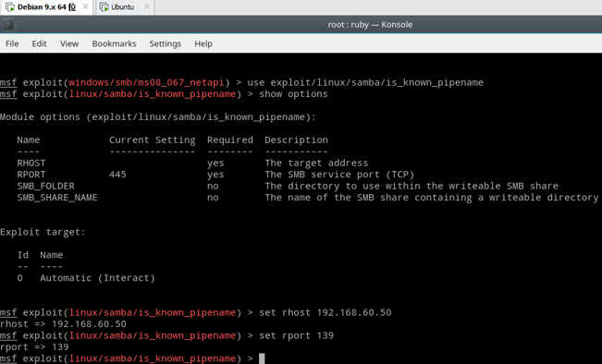Open the Bookmarks menu
The height and width of the screenshot is (364, 602).
point(114,43)
